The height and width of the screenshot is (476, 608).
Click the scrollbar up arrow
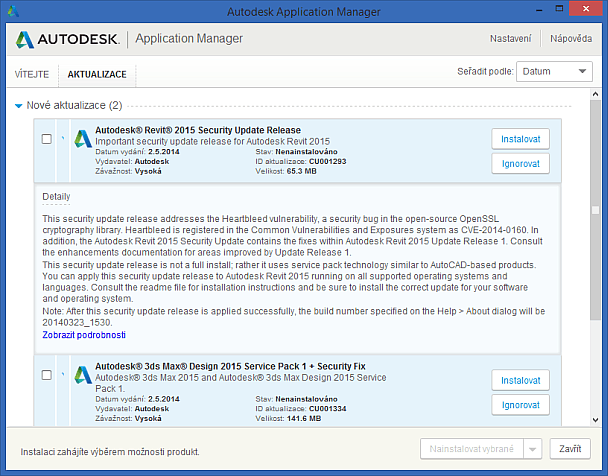596,94
